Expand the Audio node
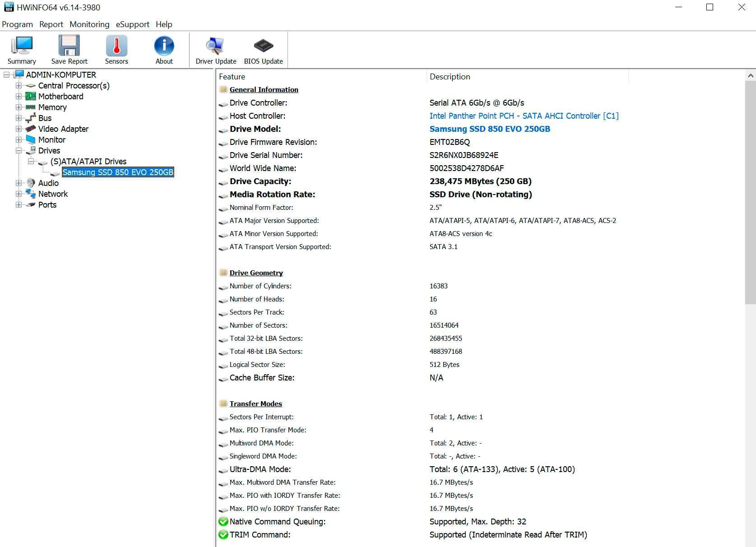The width and height of the screenshot is (756, 547). click(19, 183)
